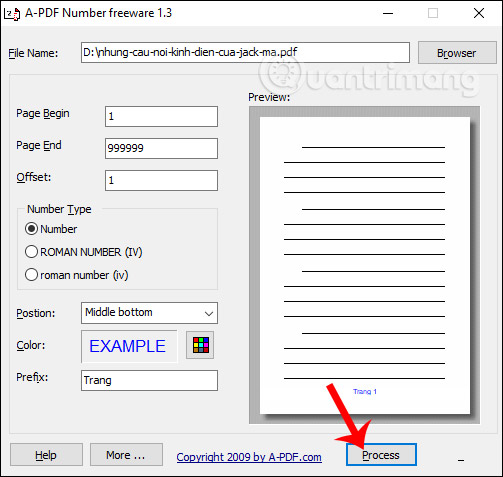Click the Number Type group label
Screen dimensions: 503x477
59,209
